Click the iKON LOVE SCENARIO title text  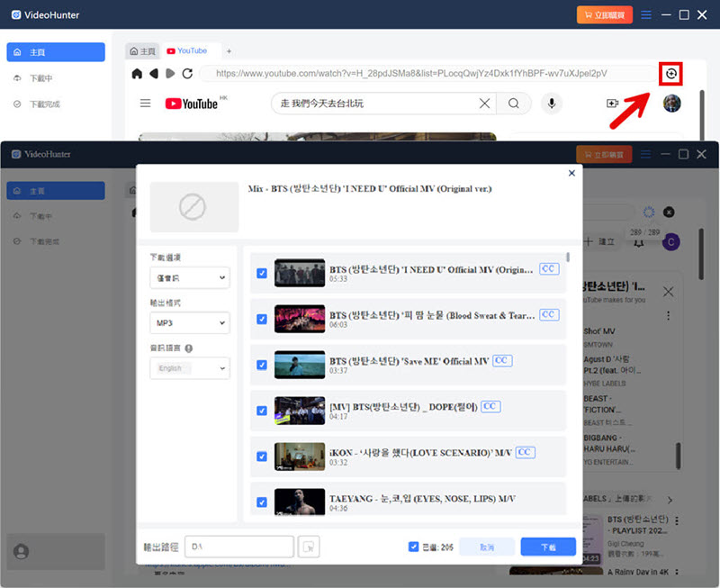click(x=420, y=453)
